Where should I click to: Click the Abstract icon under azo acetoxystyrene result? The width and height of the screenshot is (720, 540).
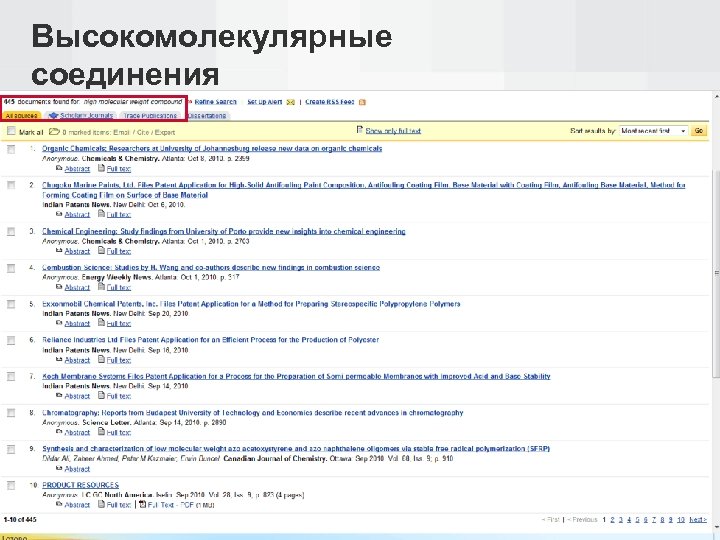59,469
